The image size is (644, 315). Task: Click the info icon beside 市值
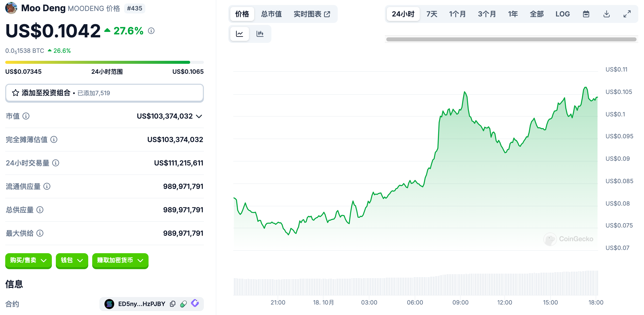pyautogui.click(x=26, y=116)
